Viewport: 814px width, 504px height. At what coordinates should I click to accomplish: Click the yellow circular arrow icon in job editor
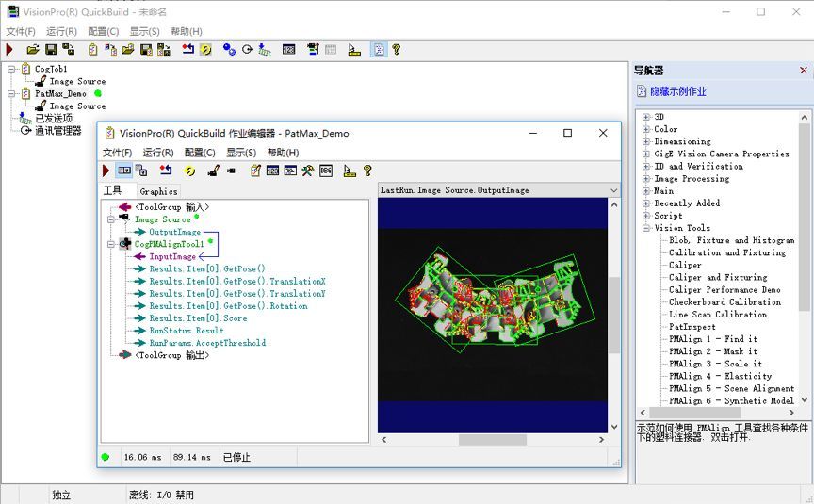(189, 171)
